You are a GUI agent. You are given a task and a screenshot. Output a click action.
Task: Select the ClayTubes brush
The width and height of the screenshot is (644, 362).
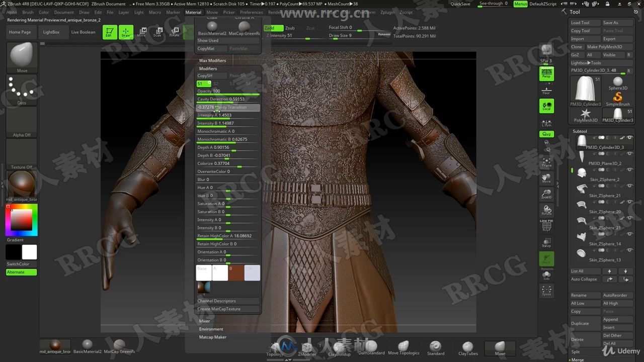[468, 347]
